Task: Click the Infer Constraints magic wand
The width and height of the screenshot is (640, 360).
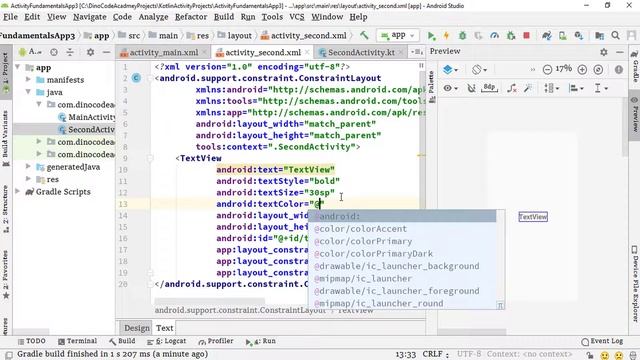Action: pos(528,88)
